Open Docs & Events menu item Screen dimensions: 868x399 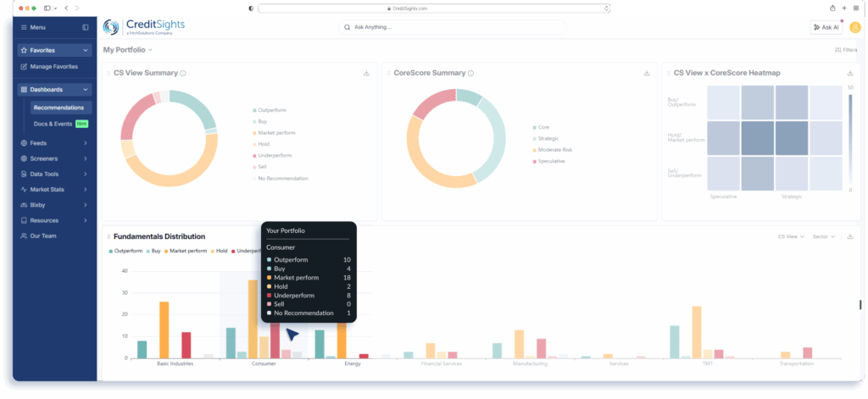coord(53,124)
